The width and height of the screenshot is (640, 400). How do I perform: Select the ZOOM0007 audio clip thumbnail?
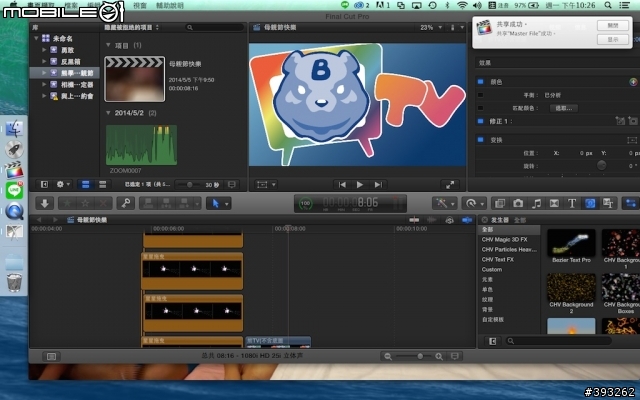(141, 145)
